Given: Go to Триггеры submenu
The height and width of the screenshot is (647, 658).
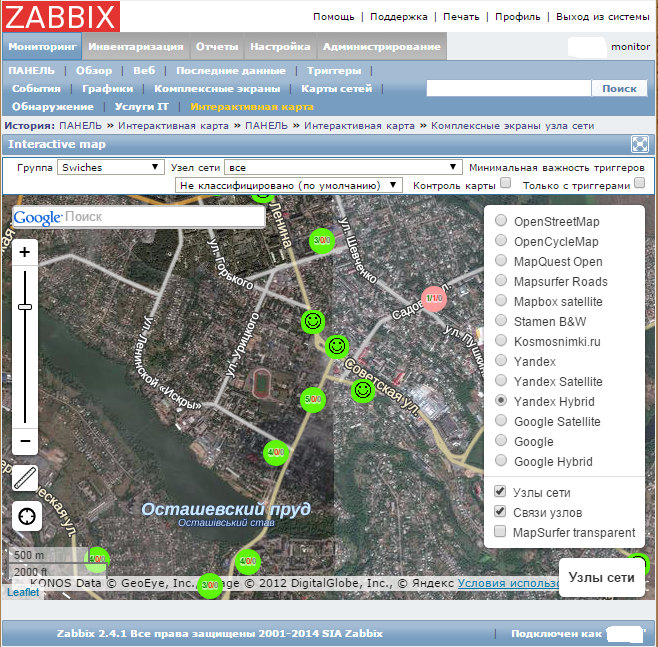Looking at the screenshot, I should click(x=334, y=70).
